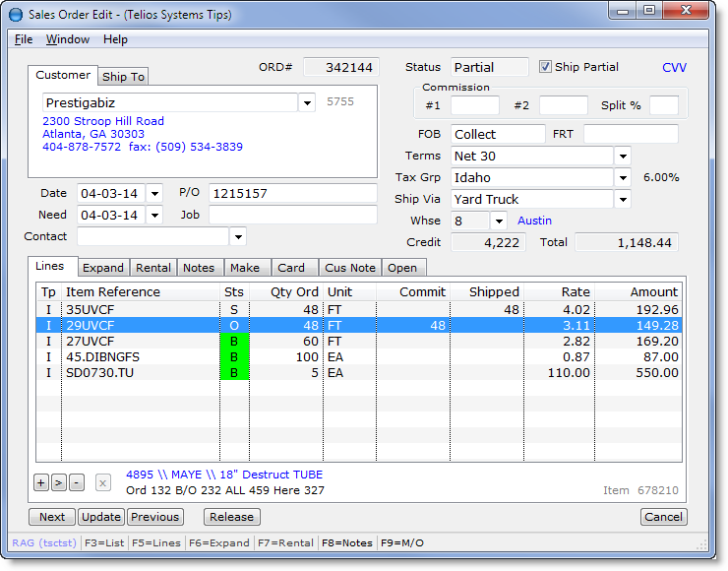Screen dimensions: 728x571
Task: Click the '>' arrow line button
Action: pyautogui.click(x=58, y=482)
